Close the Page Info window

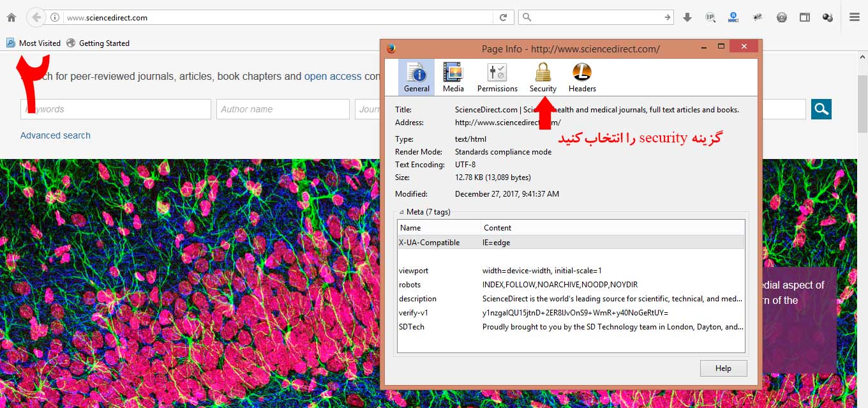[x=744, y=47]
